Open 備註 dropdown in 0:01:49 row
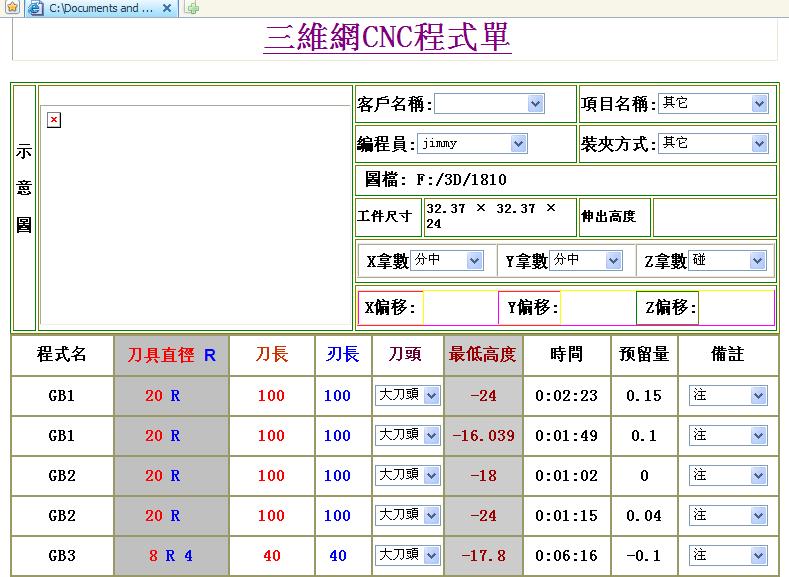 point(728,436)
